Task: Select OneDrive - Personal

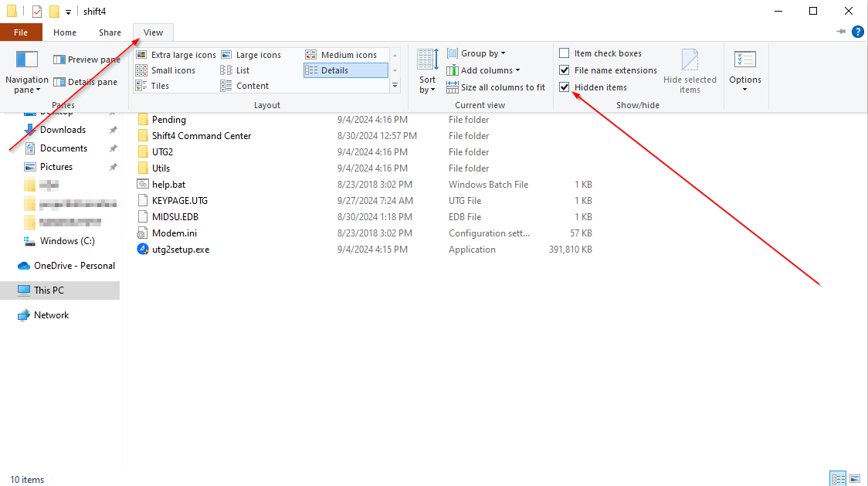Action: coord(74,266)
